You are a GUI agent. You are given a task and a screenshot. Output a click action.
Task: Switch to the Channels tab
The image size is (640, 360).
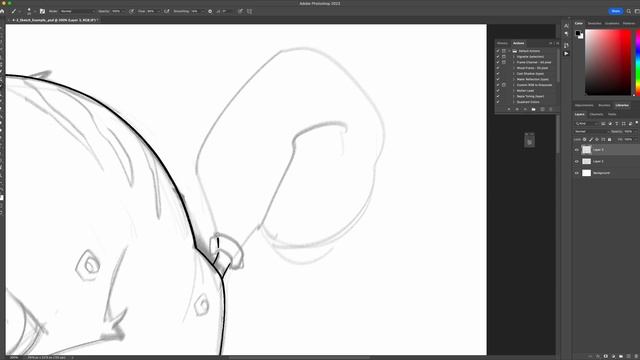coord(596,114)
